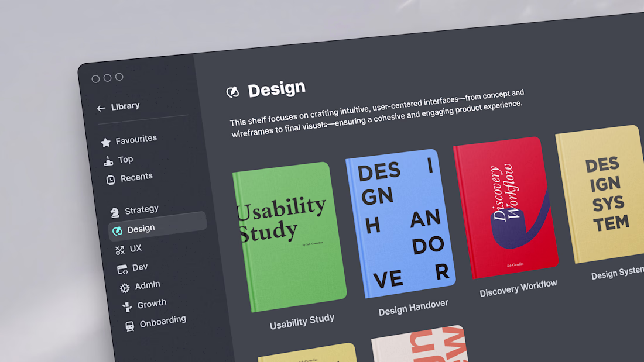The width and height of the screenshot is (644, 362).
Task: Click the 'Discovery Workflow' title caption
Action: click(518, 288)
